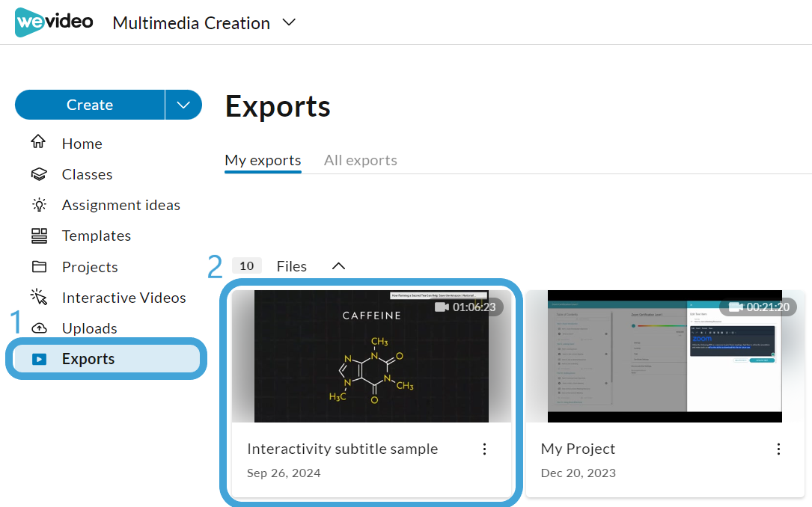The height and width of the screenshot is (507, 812).
Task: Click the Uploads cloud icon
Action: coord(39,328)
